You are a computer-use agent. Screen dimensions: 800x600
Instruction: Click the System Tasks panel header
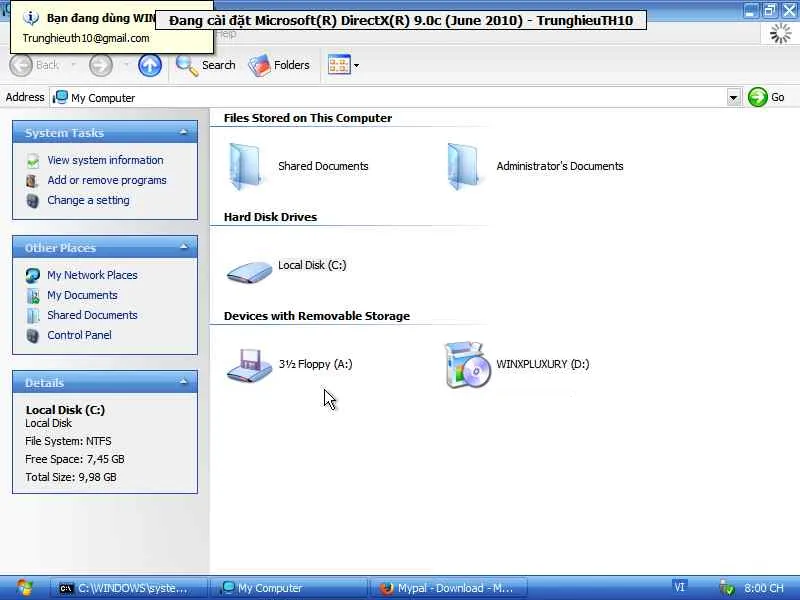(x=105, y=133)
